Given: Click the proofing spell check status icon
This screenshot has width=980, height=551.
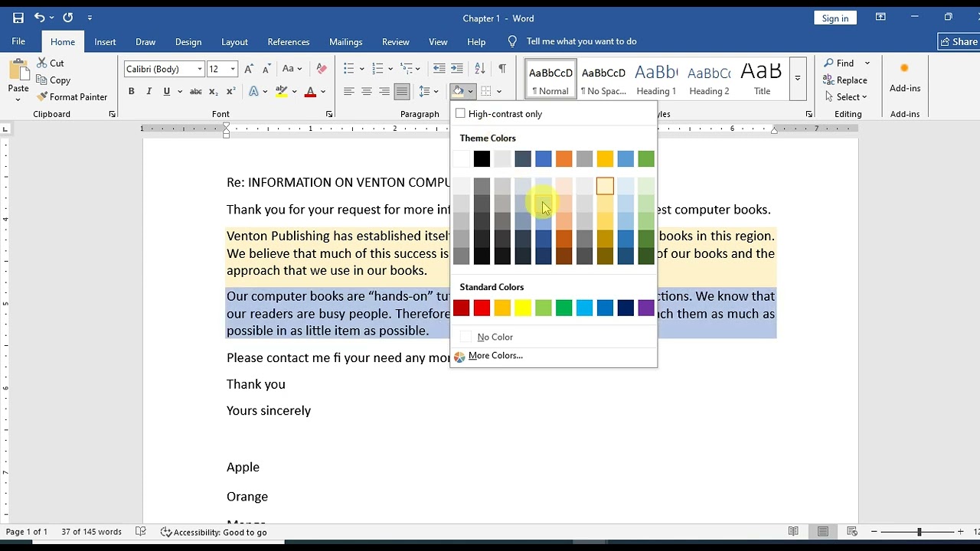Looking at the screenshot, I should (141, 532).
